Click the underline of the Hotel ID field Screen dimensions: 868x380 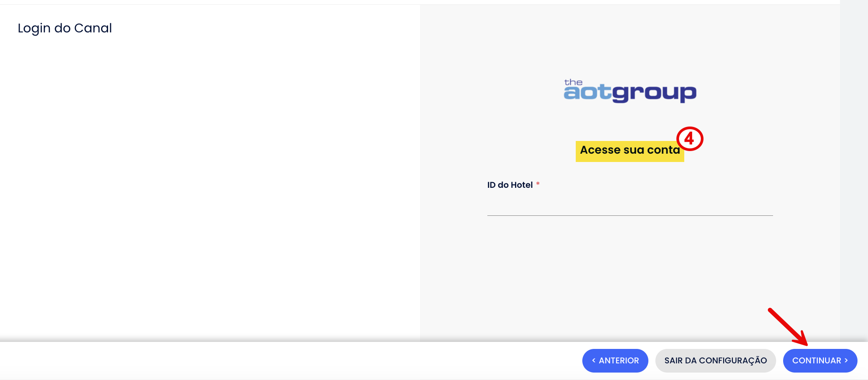click(630, 215)
